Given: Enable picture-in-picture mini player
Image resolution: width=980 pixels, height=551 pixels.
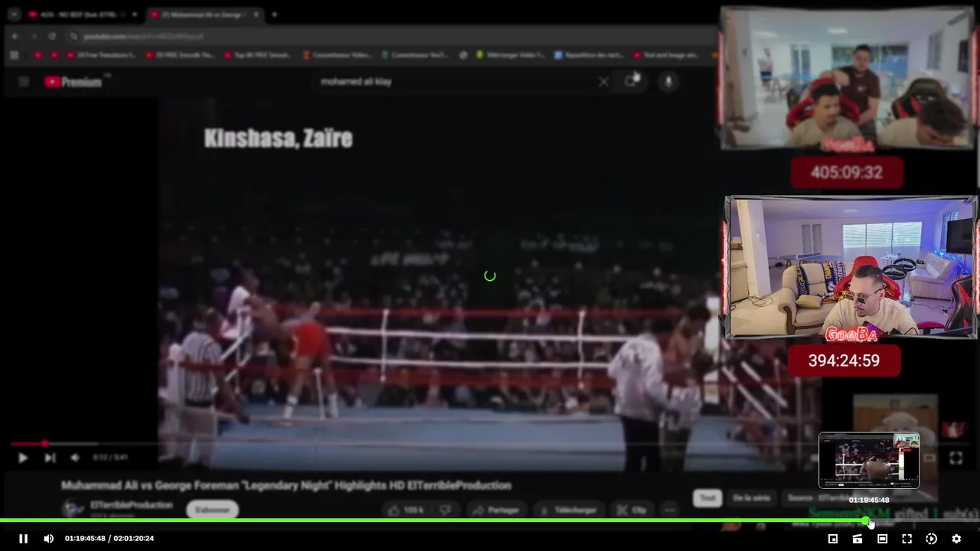Looking at the screenshot, I should click(833, 539).
